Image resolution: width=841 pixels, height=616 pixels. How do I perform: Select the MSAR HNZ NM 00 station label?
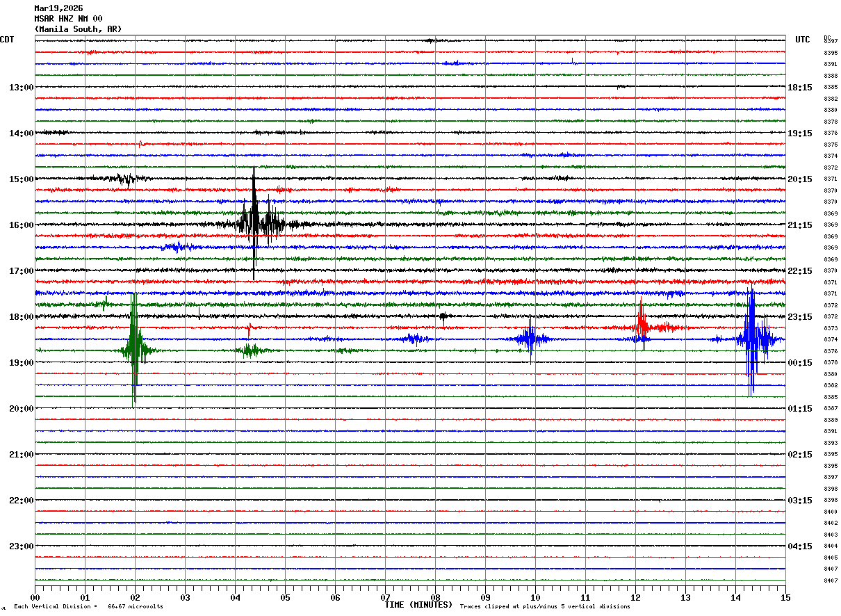[x=68, y=19]
